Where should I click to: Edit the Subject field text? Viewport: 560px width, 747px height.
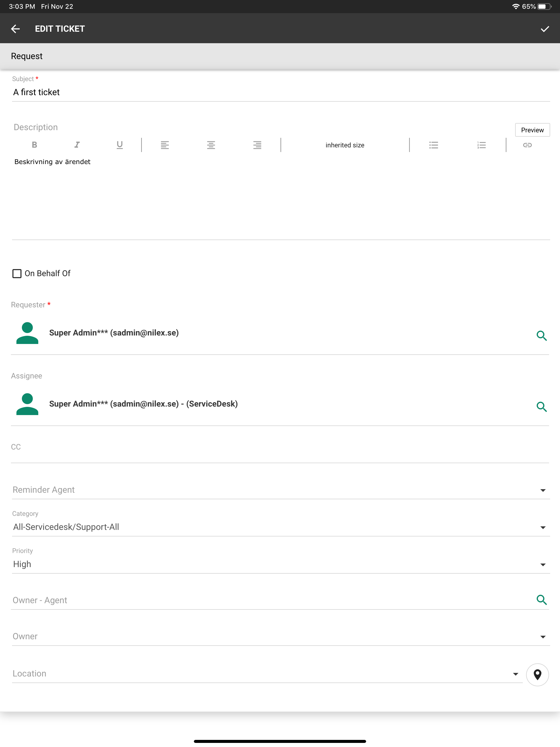tap(281, 92)
